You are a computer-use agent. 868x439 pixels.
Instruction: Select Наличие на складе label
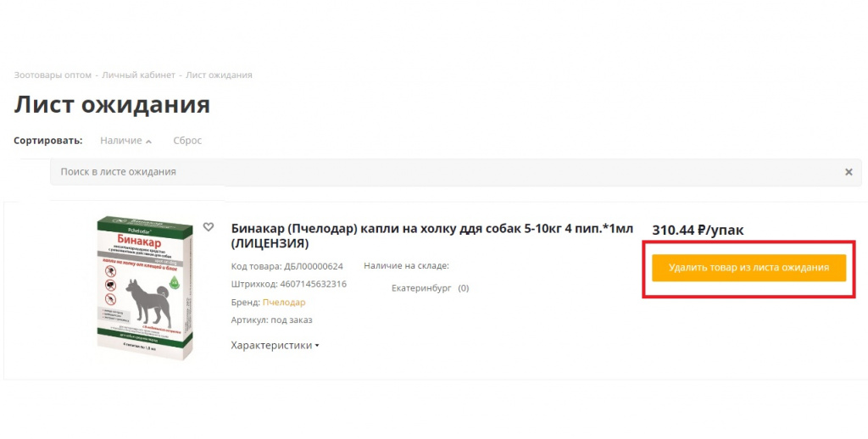pos(406,266)
